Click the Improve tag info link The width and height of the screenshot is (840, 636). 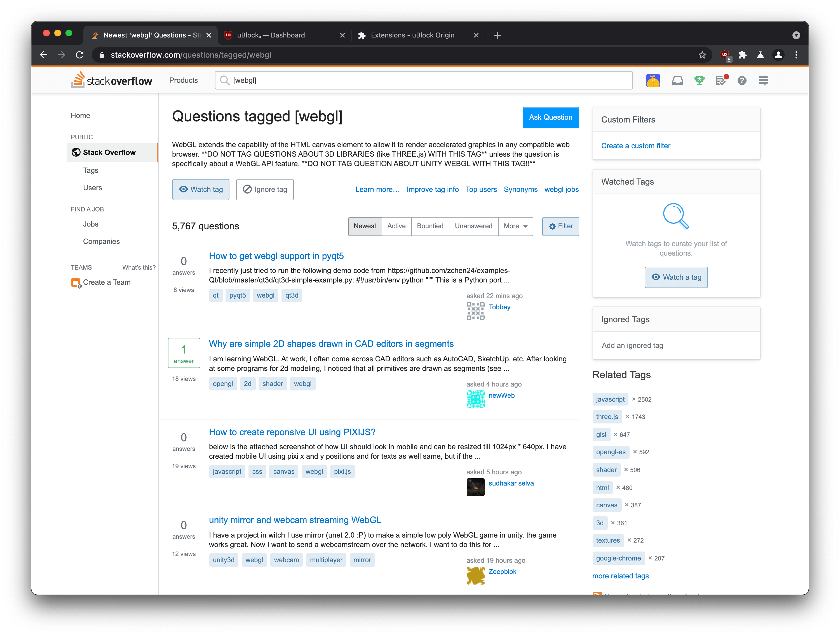433,189
